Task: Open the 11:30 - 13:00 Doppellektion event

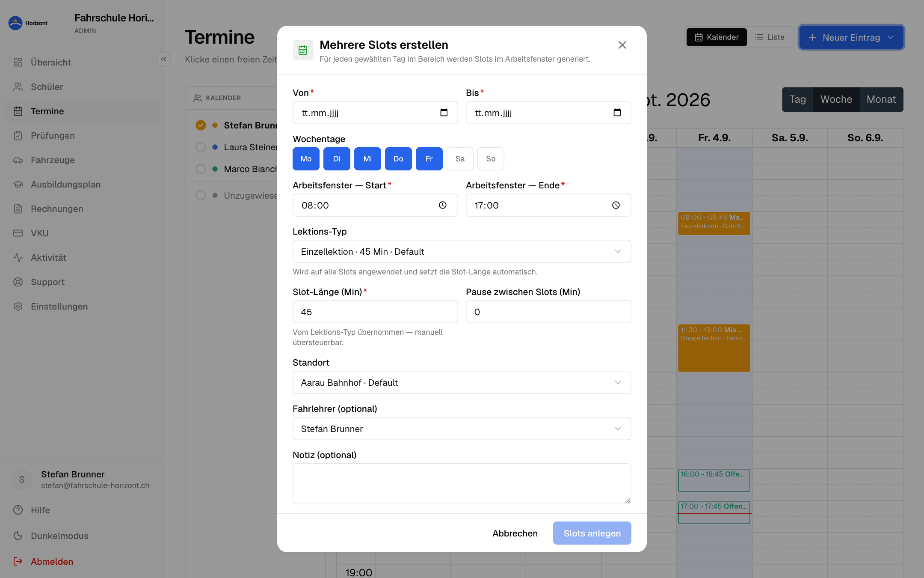Action: click(x=714, y=348)
